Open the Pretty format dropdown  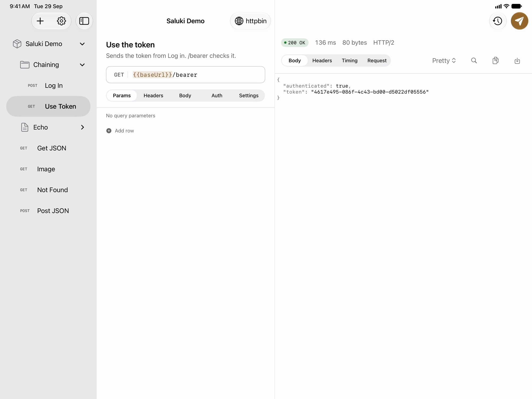coord(444,61)
